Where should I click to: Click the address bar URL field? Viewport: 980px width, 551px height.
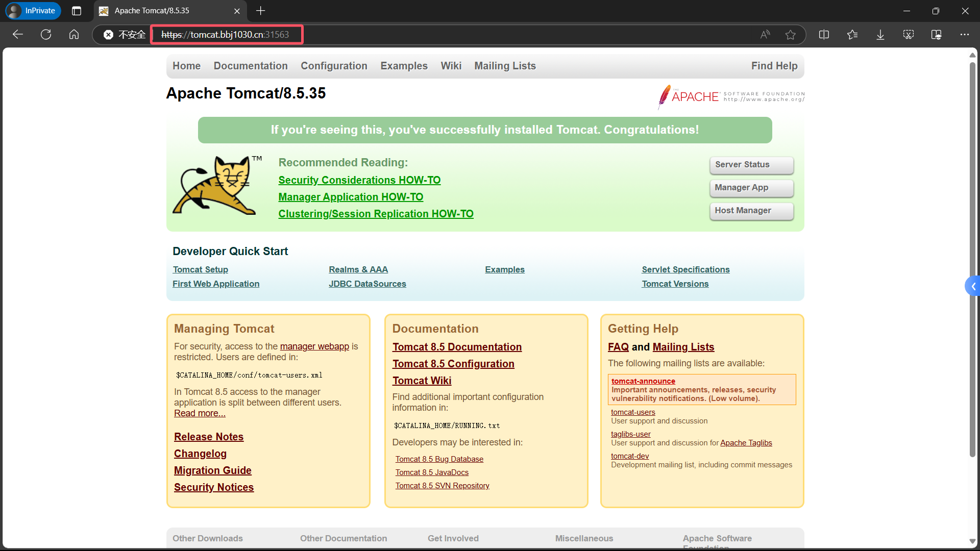pyautogui.click(x=225, y=35)
